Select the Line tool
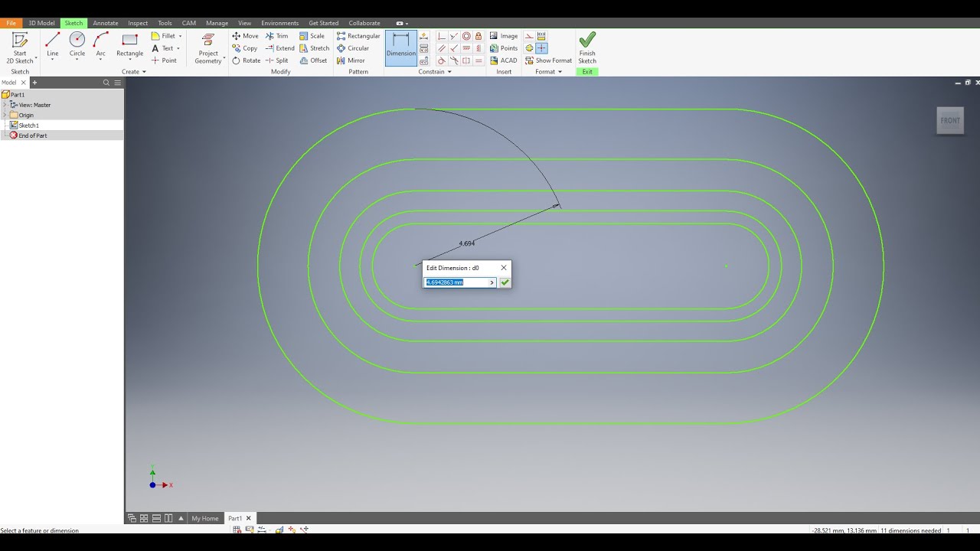 [52, 44]
